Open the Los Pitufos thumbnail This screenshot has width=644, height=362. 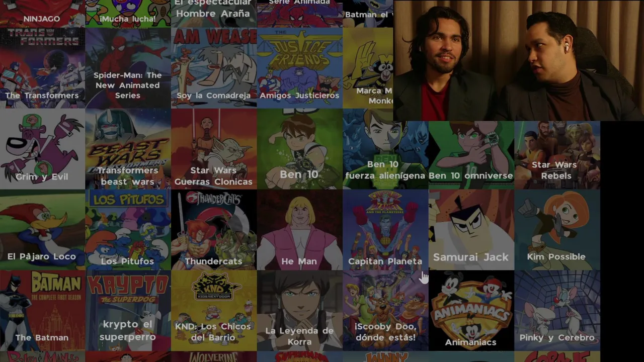click(x=128, y=230)
